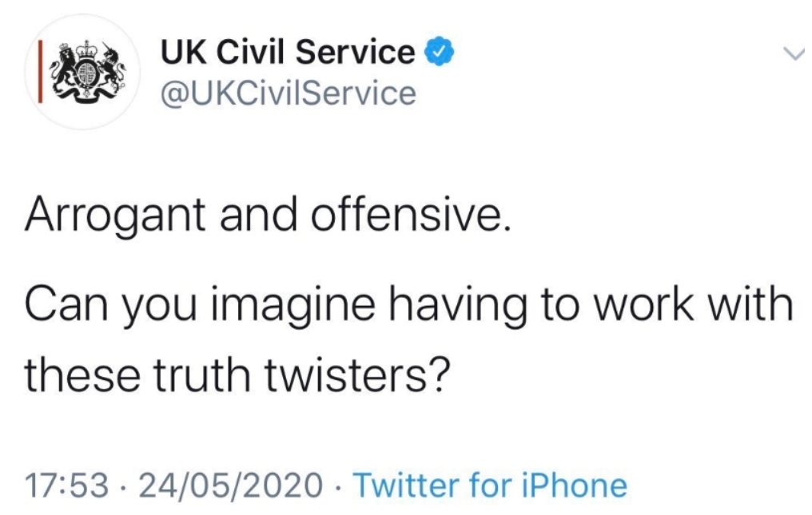Click the red vertical bar in logo

42,73
